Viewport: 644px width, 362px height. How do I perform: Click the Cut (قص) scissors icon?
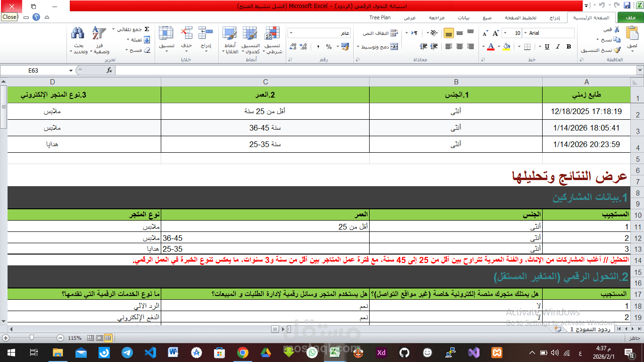pyautogui.click(x=617, y=29)
